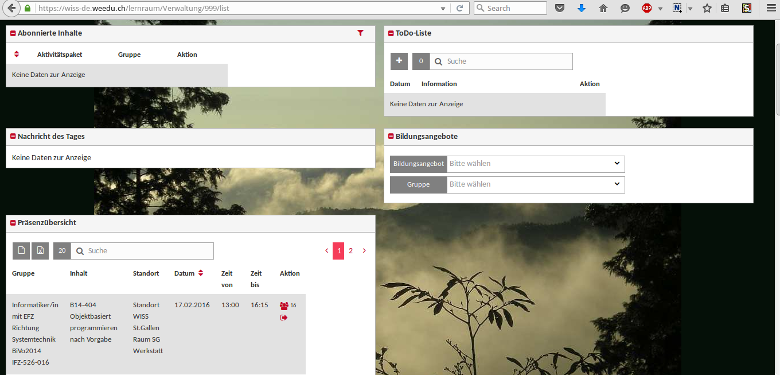Viewport: 780px width, 375px height.
Task: Click the Information column header in ToDo-Liste
Action: coord(439,84)
